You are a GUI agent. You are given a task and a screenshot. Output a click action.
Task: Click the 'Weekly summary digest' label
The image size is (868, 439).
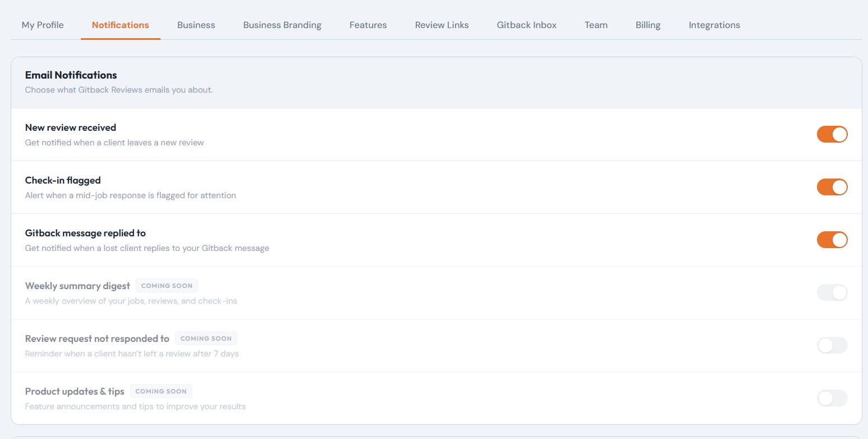pos(77,286)
